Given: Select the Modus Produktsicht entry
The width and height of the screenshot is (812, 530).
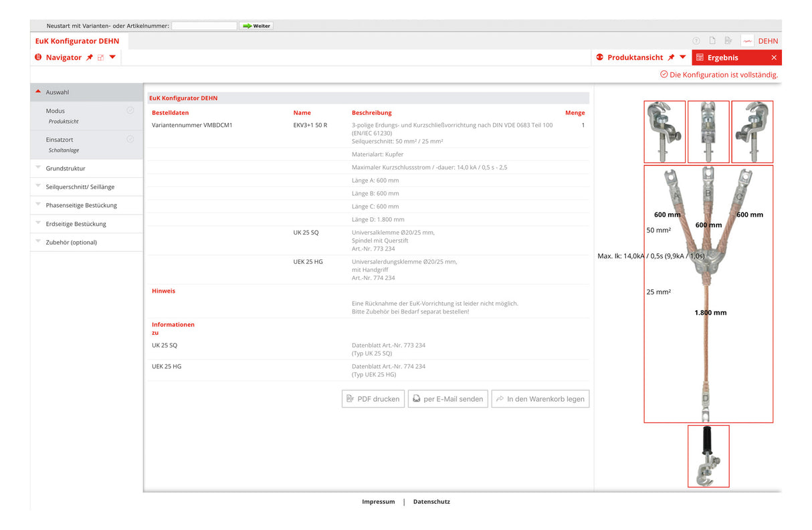Looking at the screenshot, I should tap(86, 116).
